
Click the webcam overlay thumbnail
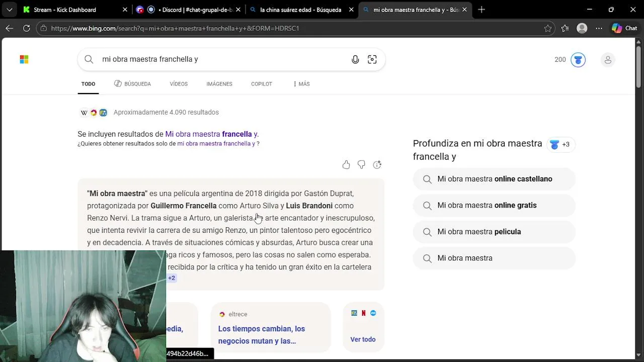click(x=83, y=306)
